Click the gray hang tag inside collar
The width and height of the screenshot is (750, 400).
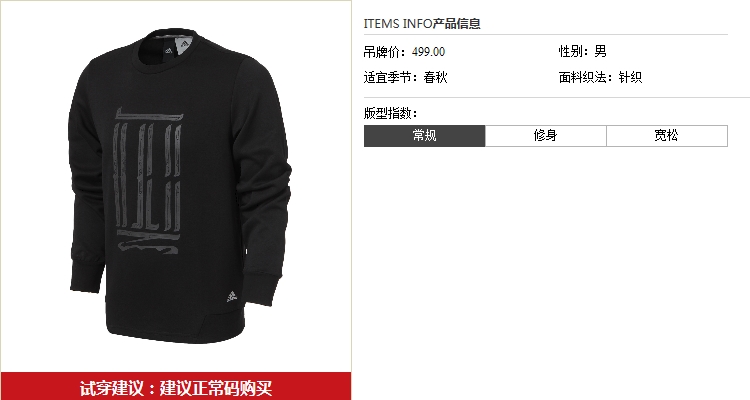[x=184, y=46]
